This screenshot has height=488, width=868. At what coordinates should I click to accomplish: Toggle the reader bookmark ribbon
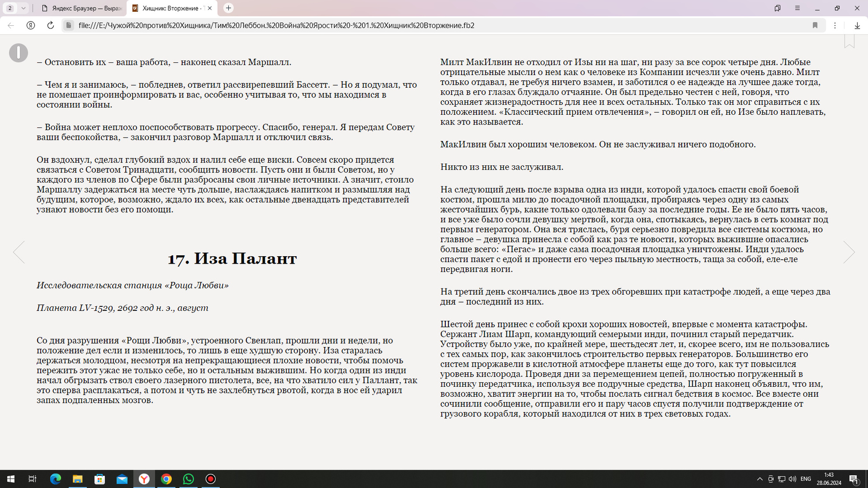[849, 41]
